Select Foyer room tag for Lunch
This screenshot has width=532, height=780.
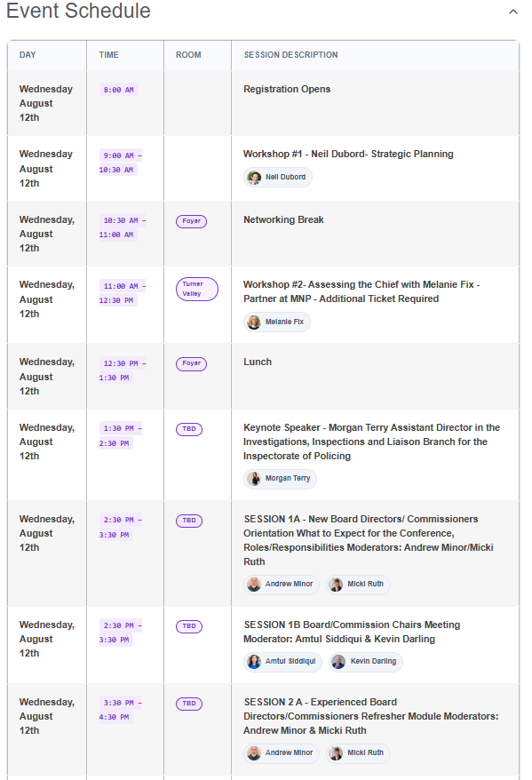[x=192, y=363]
